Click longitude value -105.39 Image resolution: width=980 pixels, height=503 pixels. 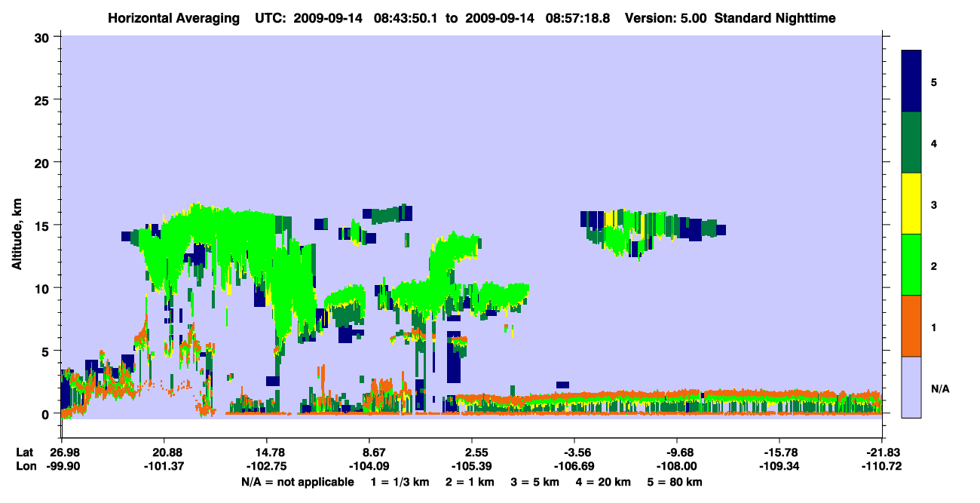[472, 467]
